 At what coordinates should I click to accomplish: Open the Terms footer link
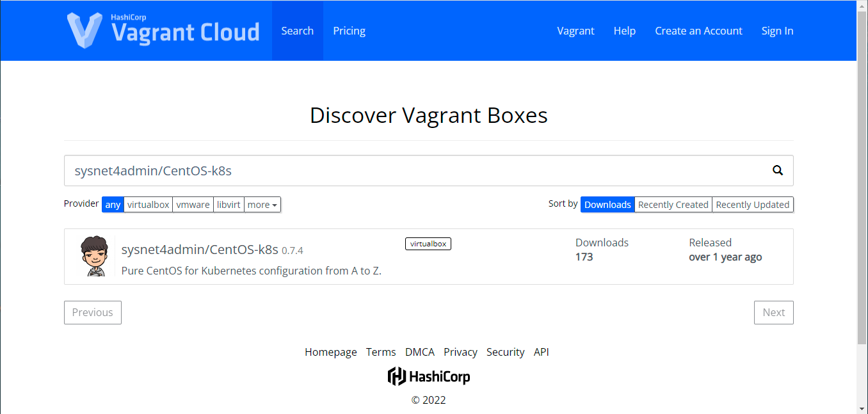click(381, 352)
